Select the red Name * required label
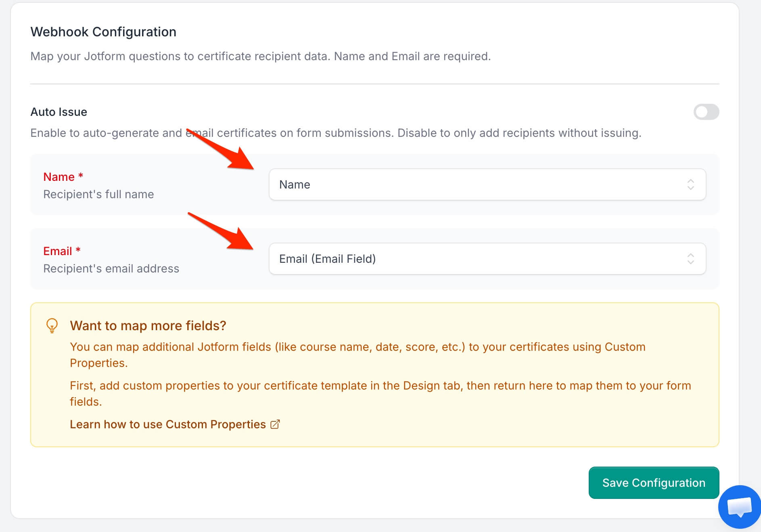761x532 pixels. (x=63, y=177)
